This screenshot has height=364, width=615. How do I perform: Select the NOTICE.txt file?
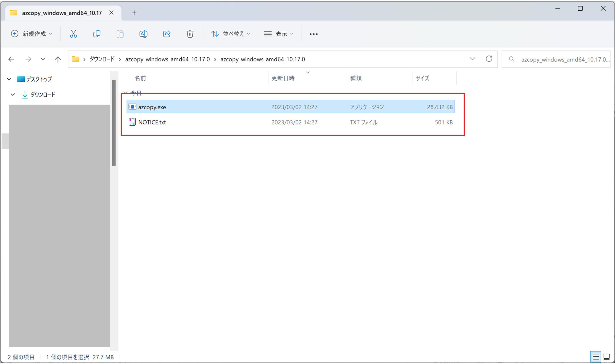(152, 122)
